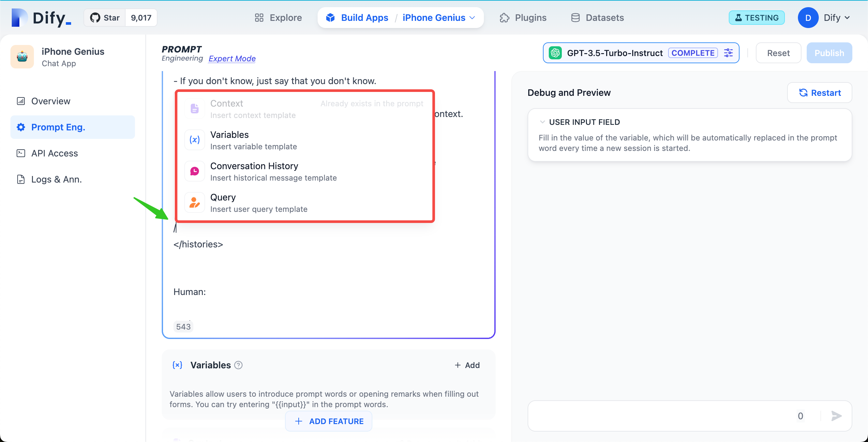
Task: Go to API Access in sidebar
Action: [x=54, y=153]
